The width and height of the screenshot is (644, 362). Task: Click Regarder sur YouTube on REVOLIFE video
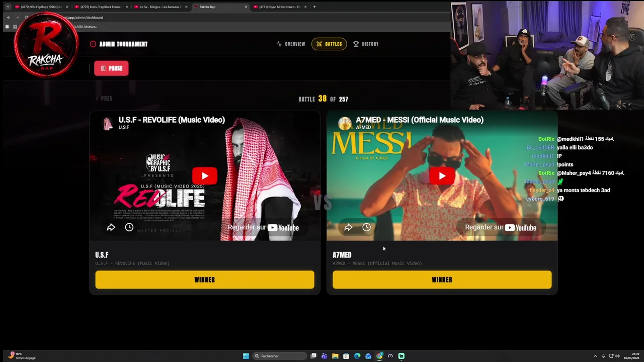pyautogui.click(x=263, y=227)
